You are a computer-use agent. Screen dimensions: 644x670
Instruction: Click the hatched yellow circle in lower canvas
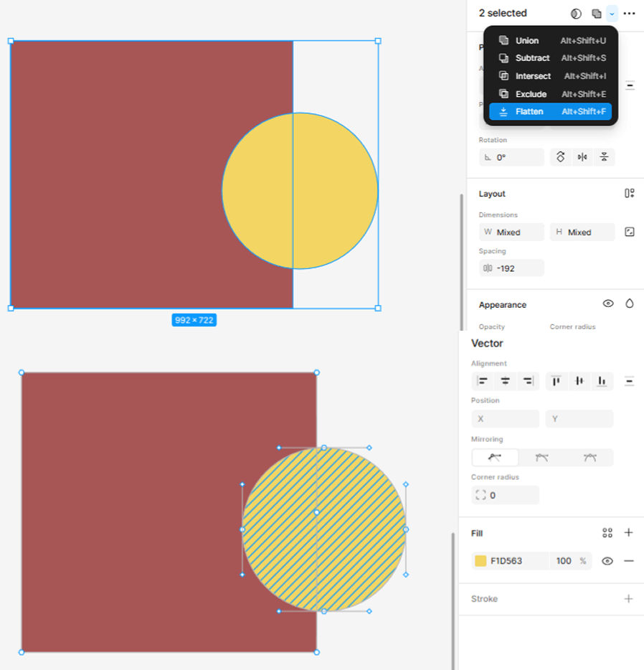pos(324,529)
